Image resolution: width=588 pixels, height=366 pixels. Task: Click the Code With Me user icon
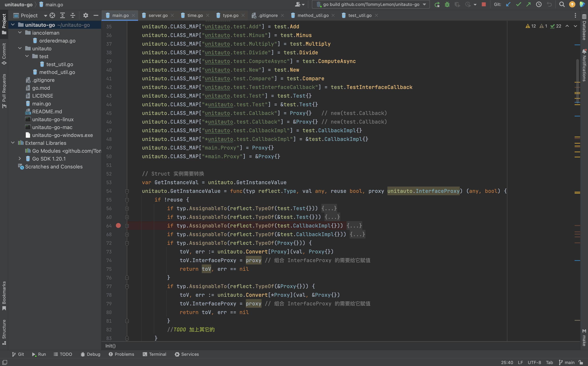click(x=300, y=4)
